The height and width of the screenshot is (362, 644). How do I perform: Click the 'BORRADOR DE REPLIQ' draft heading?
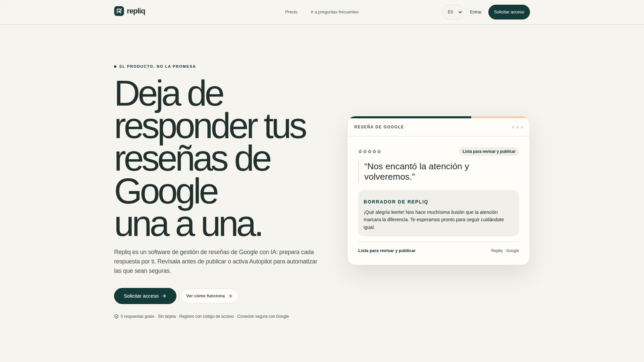click(396, 202)
